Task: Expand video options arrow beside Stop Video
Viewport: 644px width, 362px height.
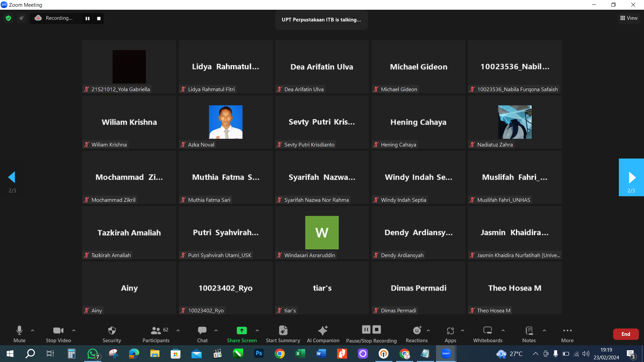Action: (74, 330)
